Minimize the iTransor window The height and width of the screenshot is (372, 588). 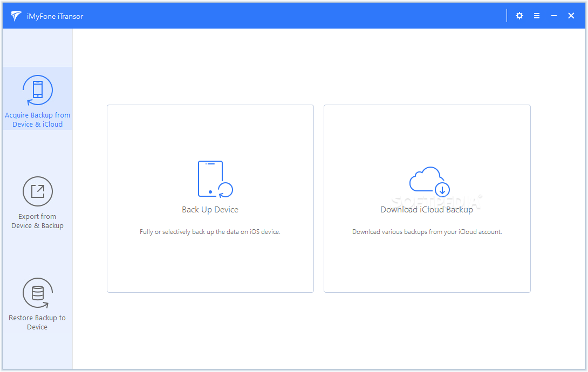coord(554,16)
